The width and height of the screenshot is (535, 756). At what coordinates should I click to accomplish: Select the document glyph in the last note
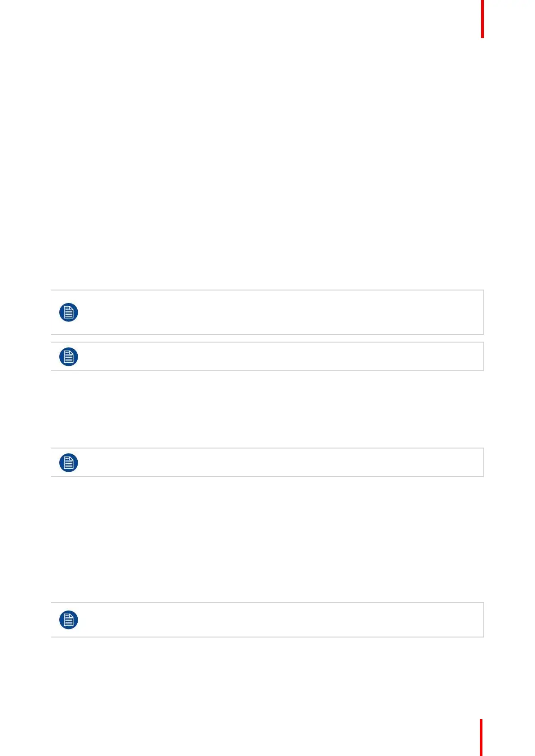point(69,620)
